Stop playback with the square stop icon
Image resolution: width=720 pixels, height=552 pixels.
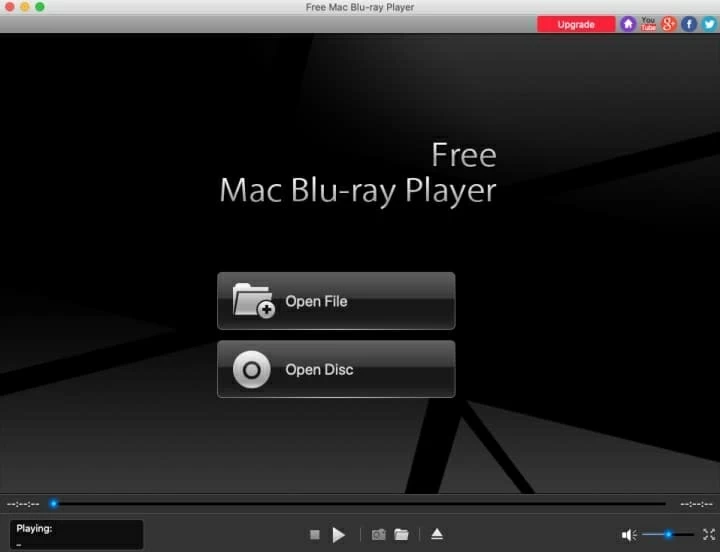tap(315, 535)
